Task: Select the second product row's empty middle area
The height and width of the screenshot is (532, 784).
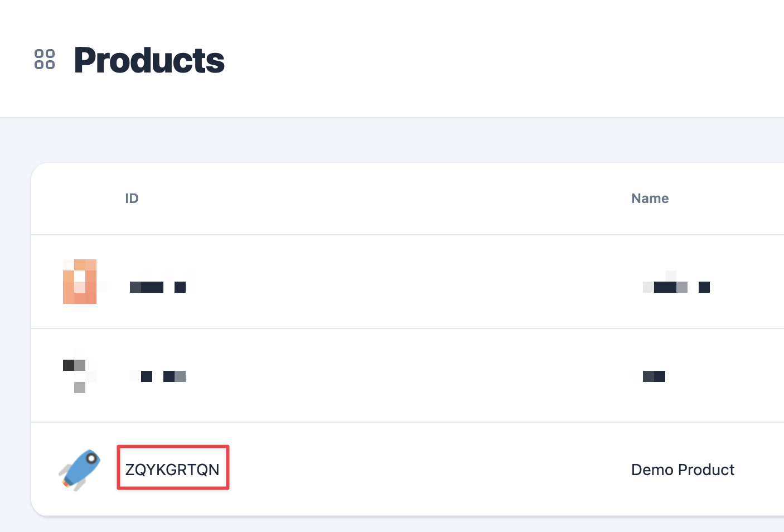Action: pyautogui.click(x=413, y=375)
